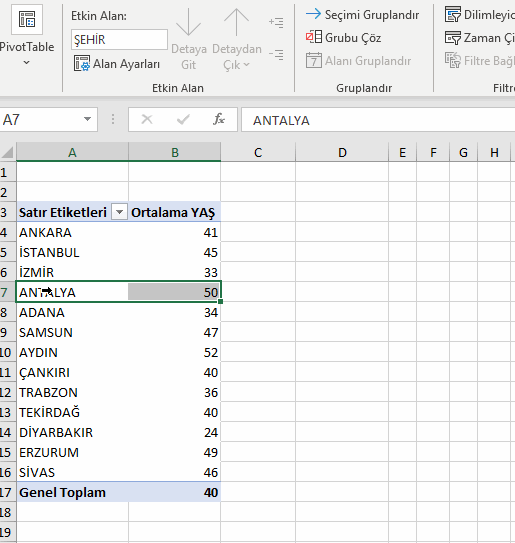
Task: Select the row 12 header
Action: [x=7, y=392]
